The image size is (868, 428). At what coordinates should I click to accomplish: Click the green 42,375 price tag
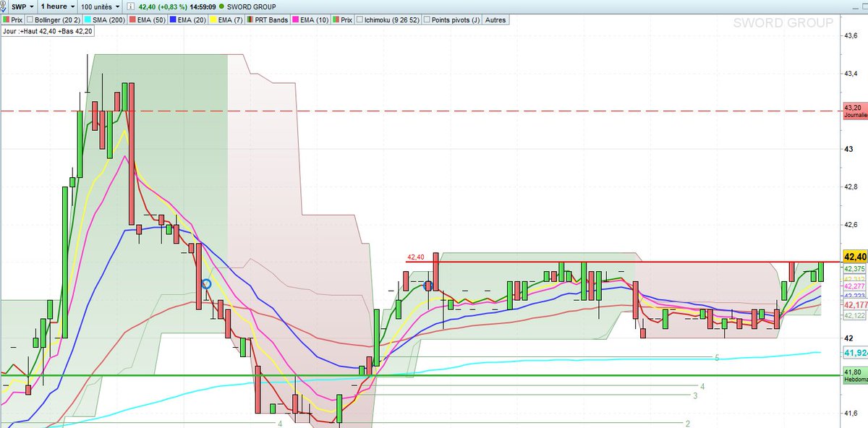pos(855,269)
